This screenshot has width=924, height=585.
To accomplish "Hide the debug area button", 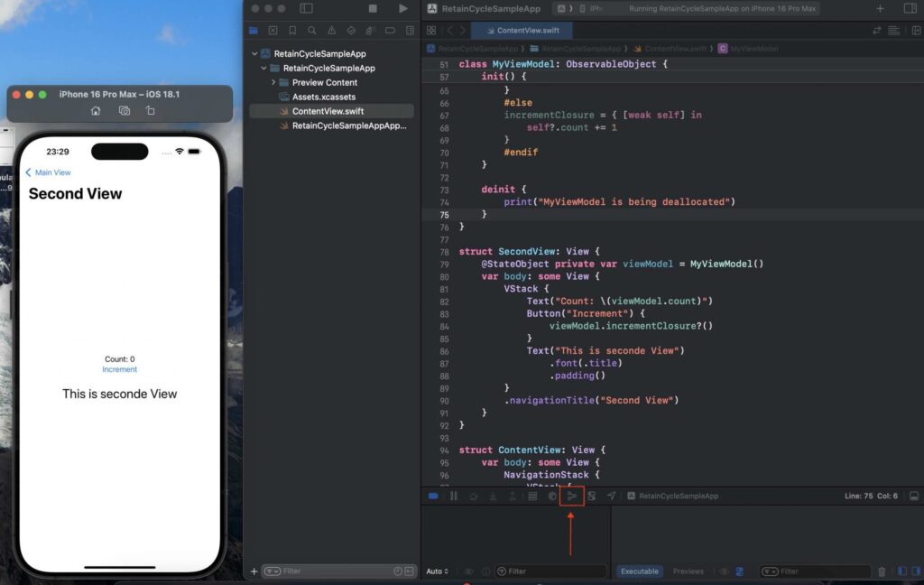I will [914, 496].
